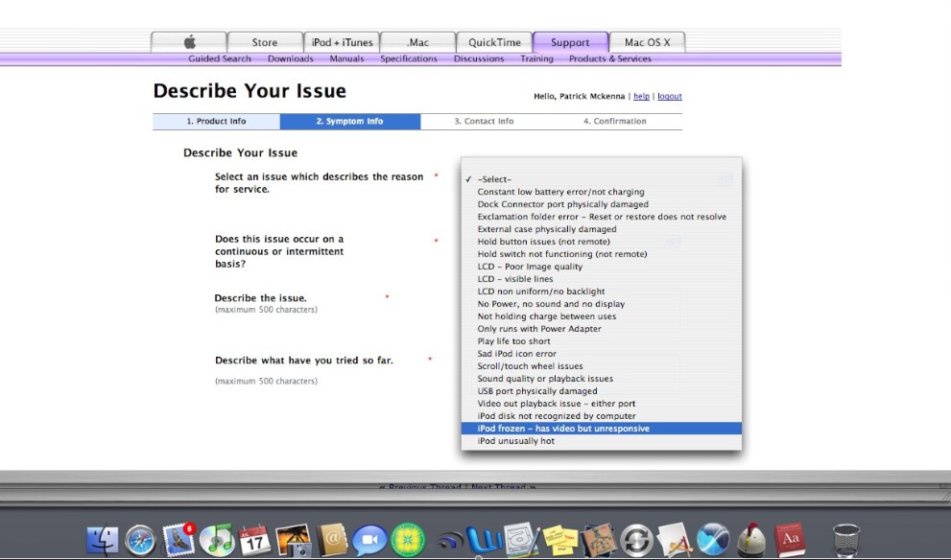Choose USB port physically damaged

click(601, 391)
